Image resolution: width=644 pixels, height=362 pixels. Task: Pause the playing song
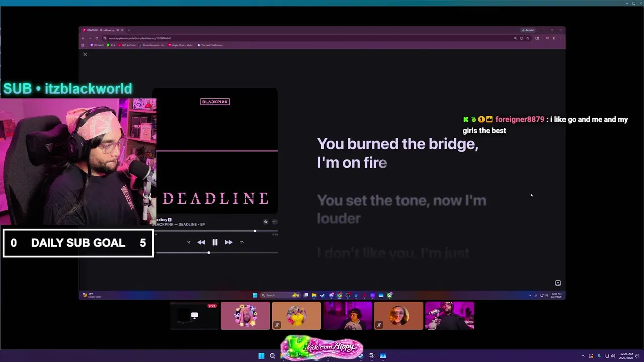[215, 242]
